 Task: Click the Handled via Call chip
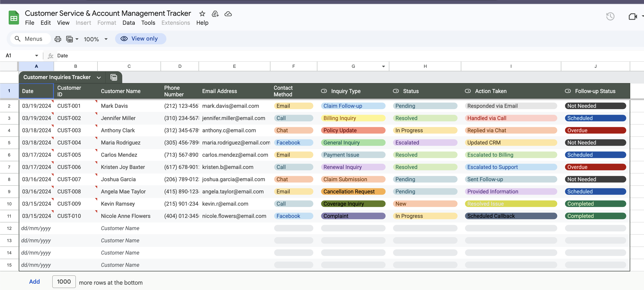(x=511, y=118)
